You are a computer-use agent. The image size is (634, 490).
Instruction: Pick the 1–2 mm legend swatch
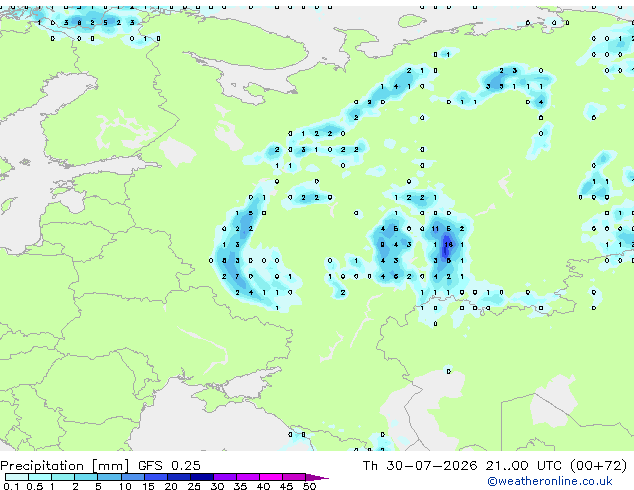(63, 477)
